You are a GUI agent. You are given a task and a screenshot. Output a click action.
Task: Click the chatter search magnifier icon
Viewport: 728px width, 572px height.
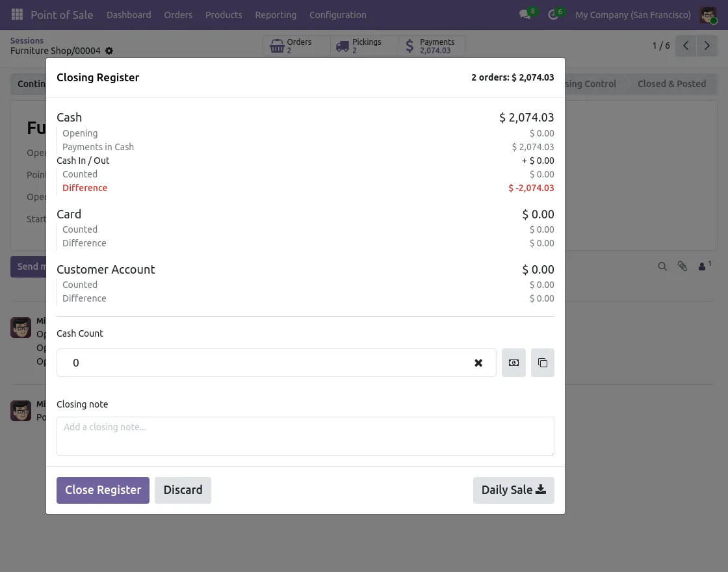(x=662, y=266)
